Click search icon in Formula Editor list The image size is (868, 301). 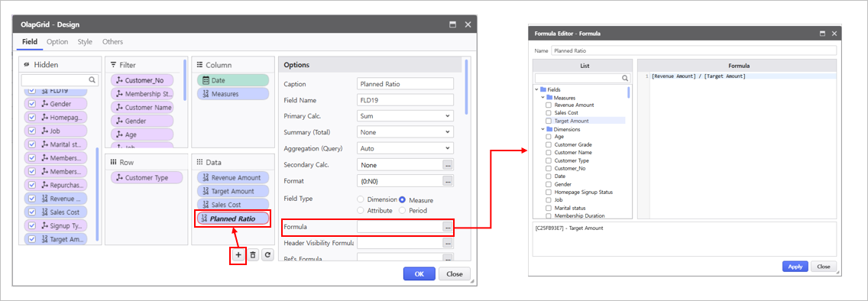(626, 78)
